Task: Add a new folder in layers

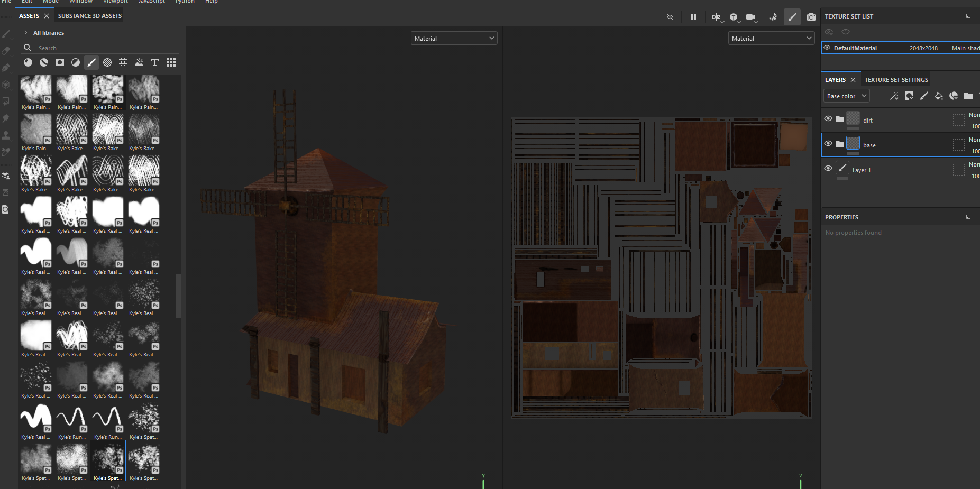Action: click(968, 96)
